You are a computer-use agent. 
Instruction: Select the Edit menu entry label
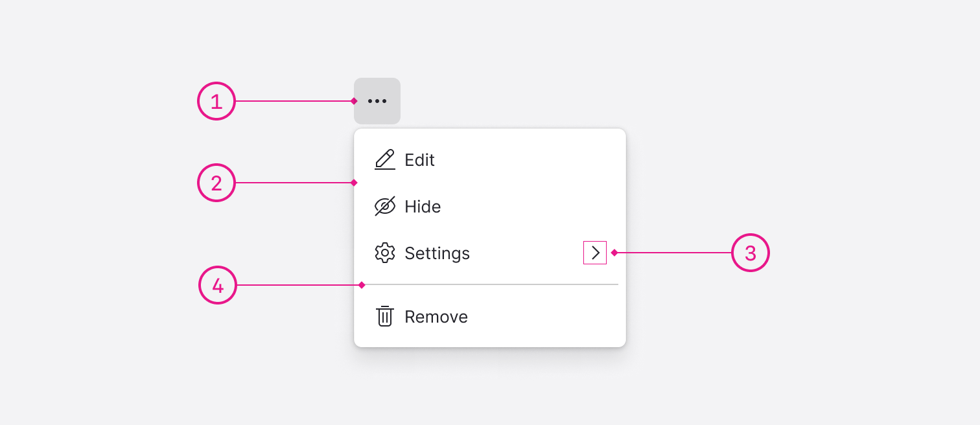coord(419,160)
